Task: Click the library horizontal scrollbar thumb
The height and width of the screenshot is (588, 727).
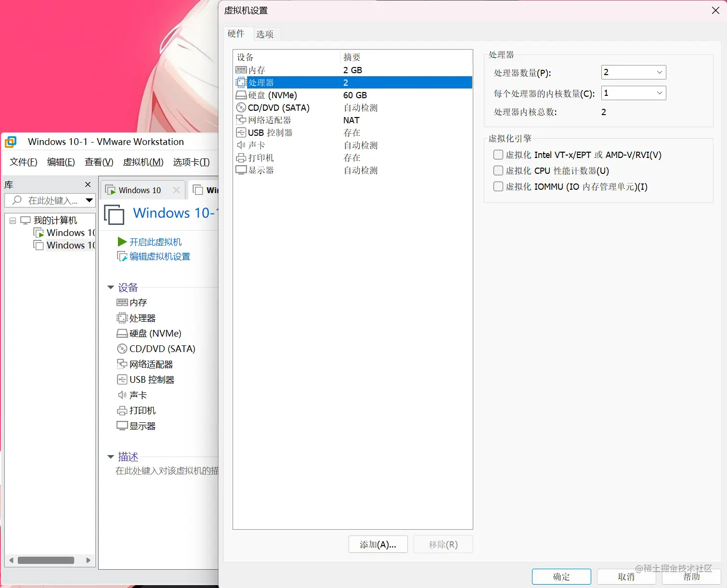Action: [46, 560]
